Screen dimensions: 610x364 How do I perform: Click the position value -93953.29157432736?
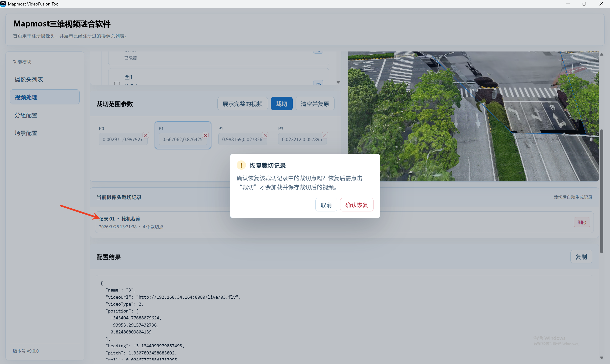point(135,325)
